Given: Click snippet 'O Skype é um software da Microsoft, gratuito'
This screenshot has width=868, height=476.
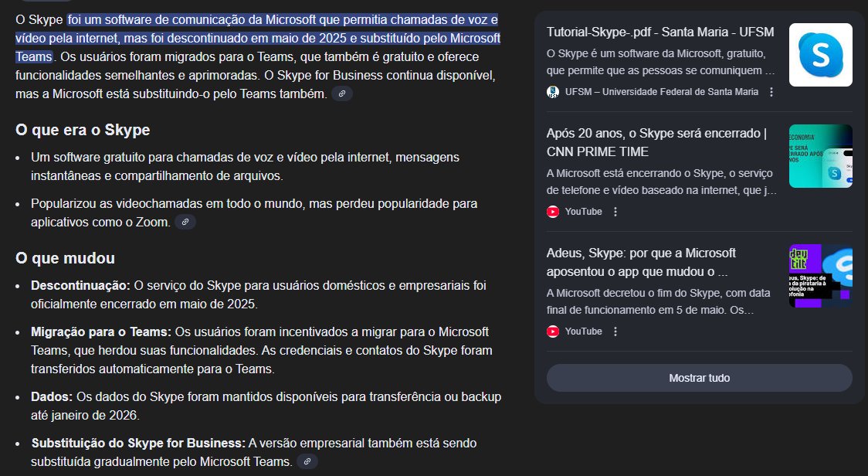Looking at the screenshot, I should click(x=656, y=54).
